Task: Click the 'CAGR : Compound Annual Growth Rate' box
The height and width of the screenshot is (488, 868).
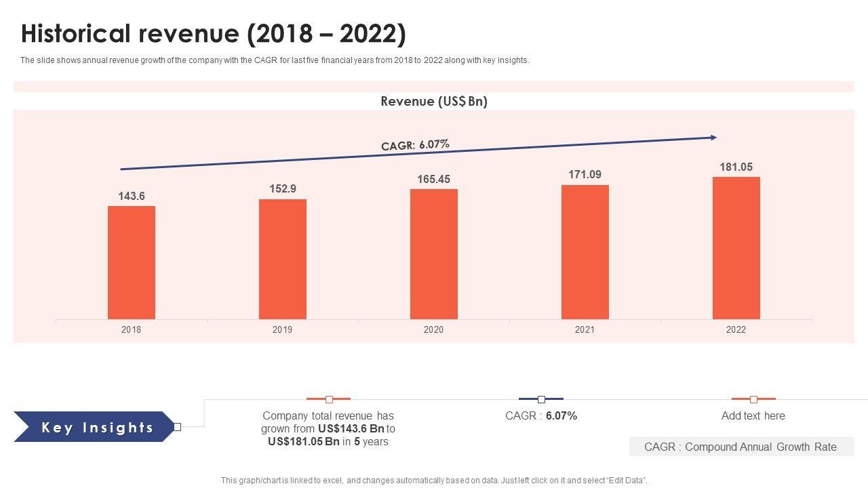Action: pyautogui.click(x=741, y=447)
